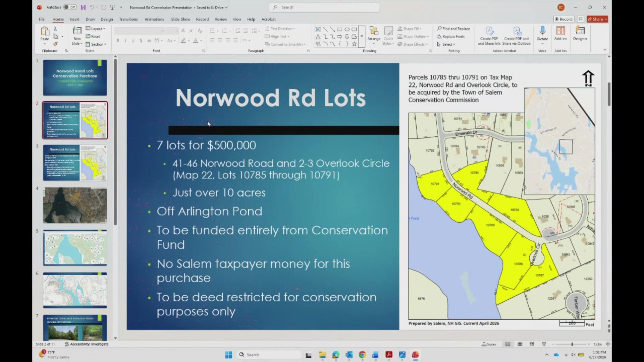This screenshot has width=644, height=362.
Task: Select the Oval shape tool
Action: click(x=347, y=29)
